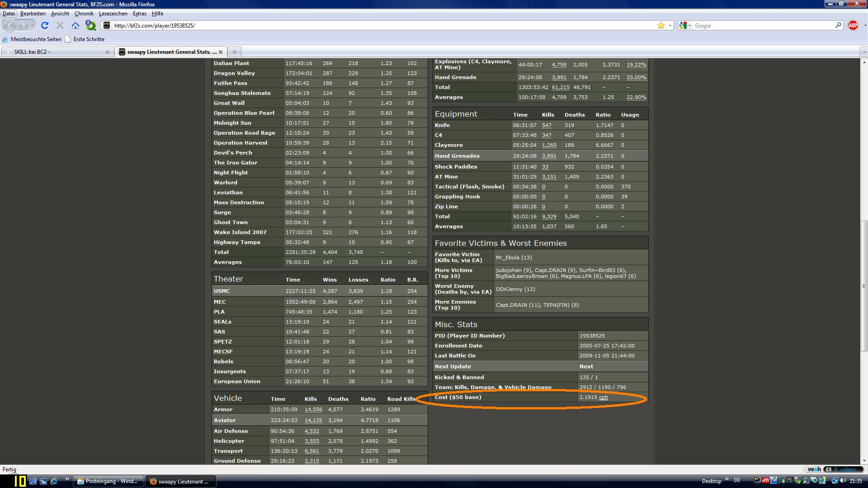868x488 pixels.
Task: Click the browser Forward arrow button
Action: [x=23, y=26]
